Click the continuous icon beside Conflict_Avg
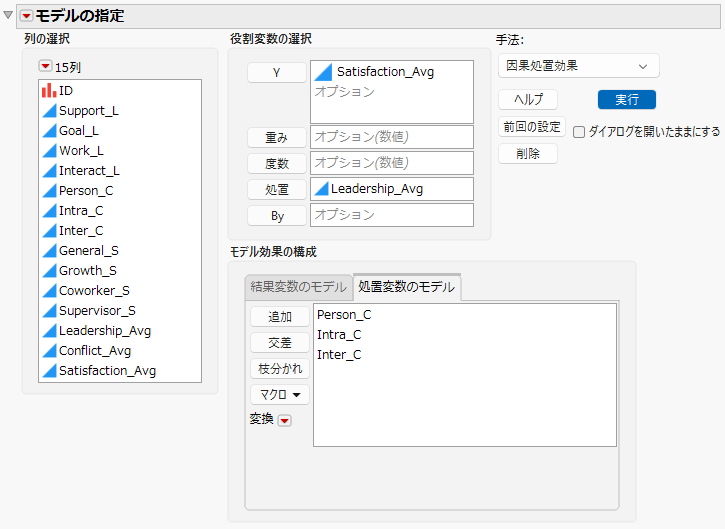The width and height of the screenshot is (725, 529). tap(49, 351)
